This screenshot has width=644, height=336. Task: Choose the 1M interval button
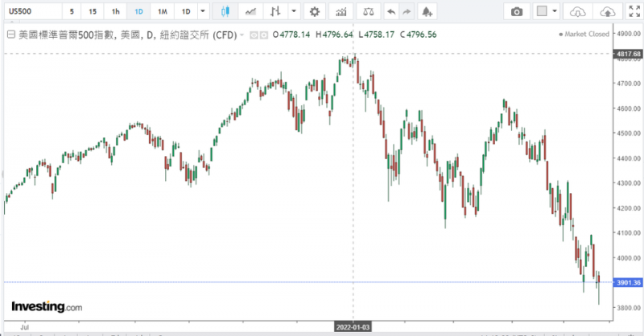pyautogui.click(x=163, y=12)
